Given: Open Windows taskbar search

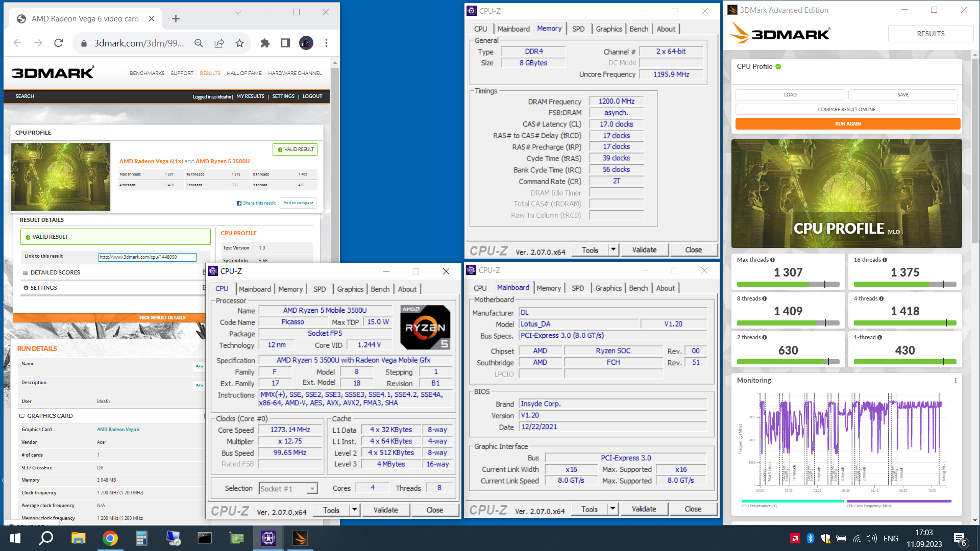Looking at the screenshot, I should click(46, 538).
